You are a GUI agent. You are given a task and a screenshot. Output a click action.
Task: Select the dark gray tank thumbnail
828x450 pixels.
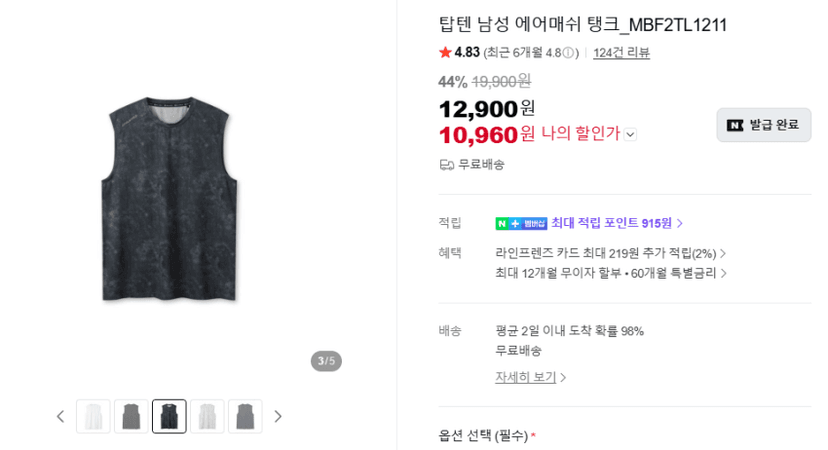point(131,417)
